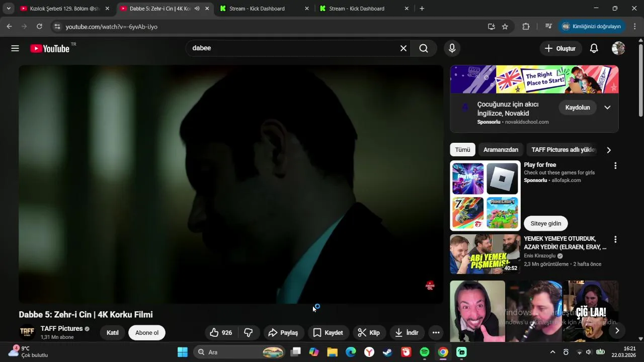Open more actions three-dot menu under video
644x362 pixels.
click(x=436, y=333)
